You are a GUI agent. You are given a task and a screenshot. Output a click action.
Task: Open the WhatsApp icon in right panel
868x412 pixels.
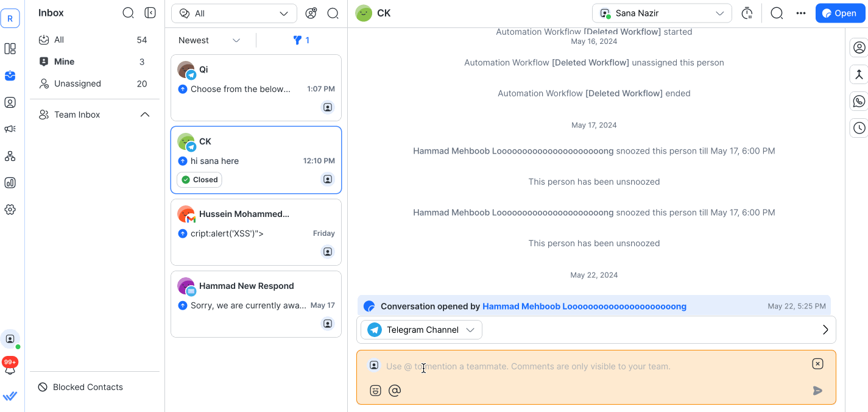(x=859, y=101)
